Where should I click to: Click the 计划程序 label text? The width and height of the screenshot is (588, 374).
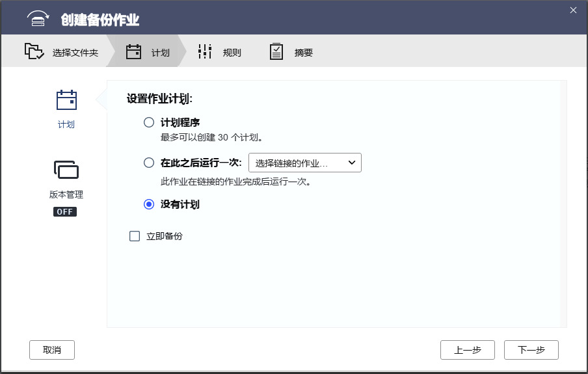(x=180, y=122)
